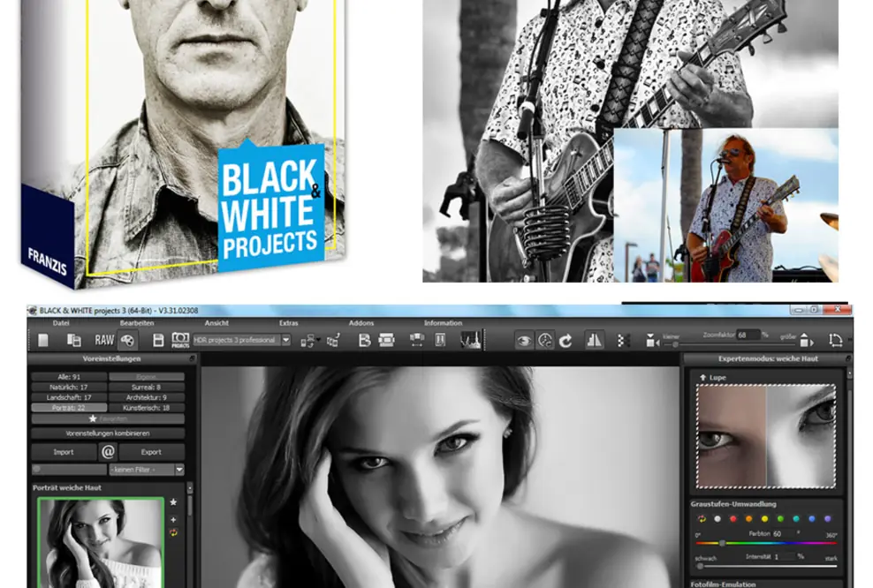Undock the Voreinstellungen panel

[192, 358]
